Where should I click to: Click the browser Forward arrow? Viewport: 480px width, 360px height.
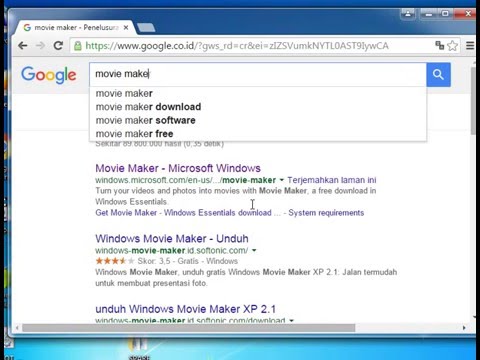[40, 45]
